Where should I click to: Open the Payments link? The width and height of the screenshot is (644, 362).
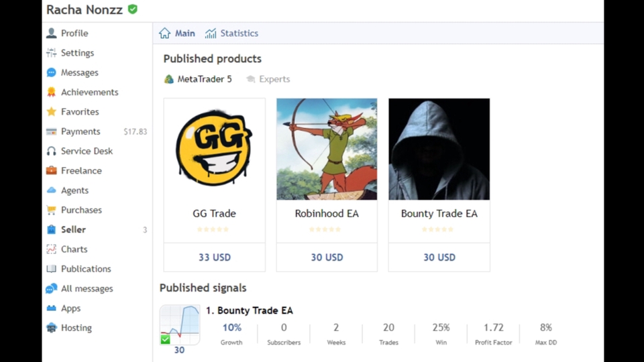pos(80,131)
